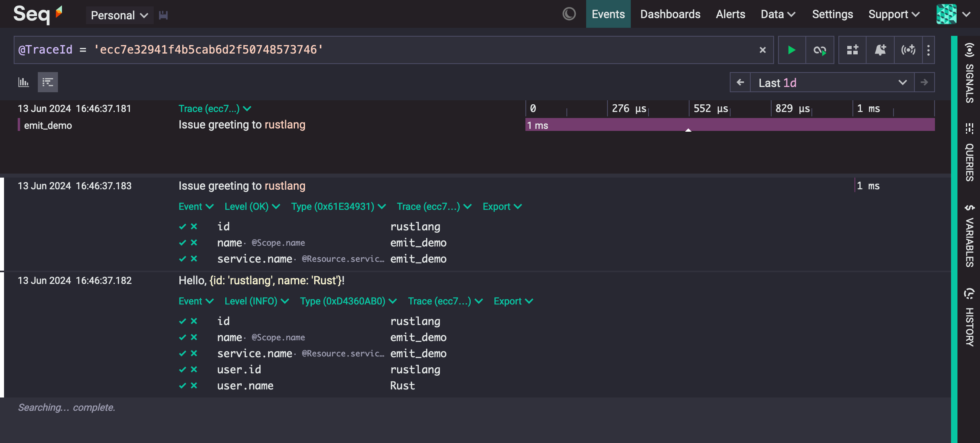
Task: Click the add alert bell icon
Action: (880, 50)
